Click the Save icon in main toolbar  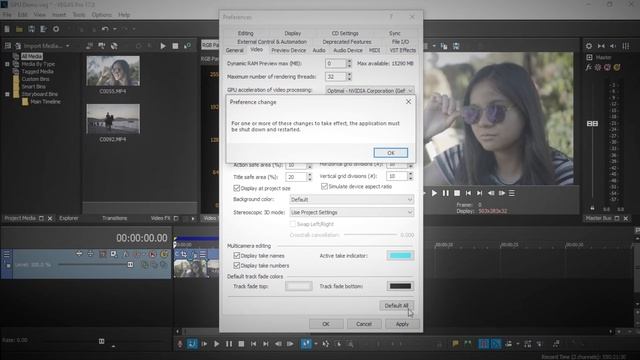coord(31,29)
